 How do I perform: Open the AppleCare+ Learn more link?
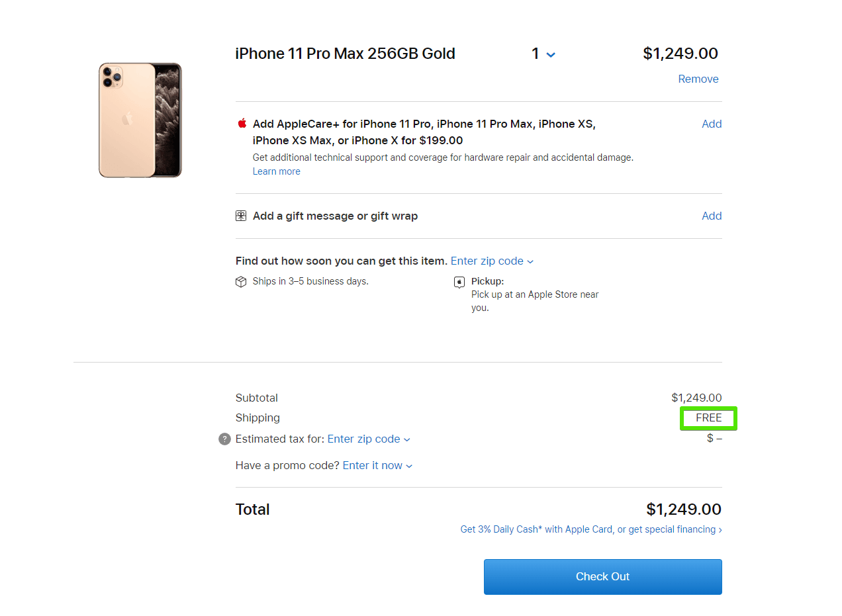[x=277, y=171]
